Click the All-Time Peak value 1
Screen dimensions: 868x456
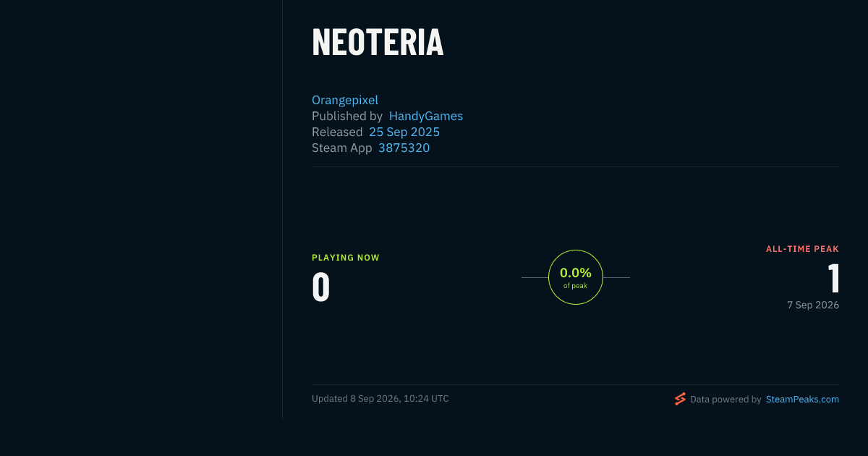(833, 279)
